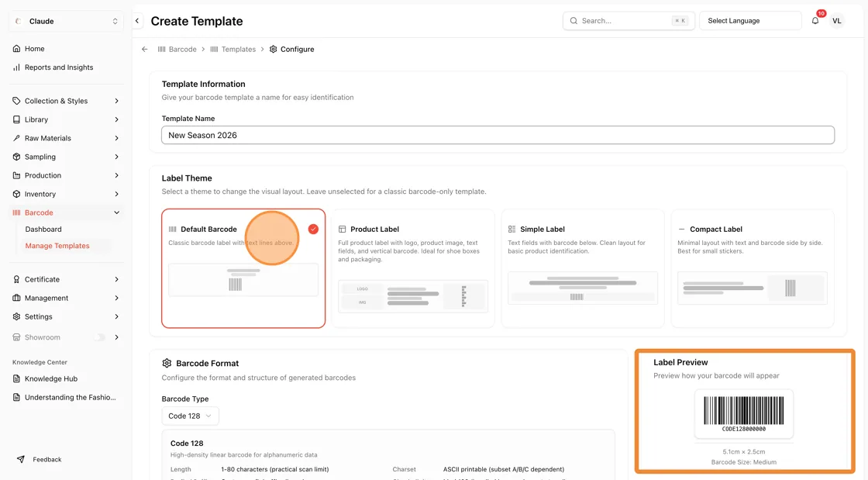Click the Management briefcase icon
Image resolution: width=868 pixels, height=480 pixels.
pos(16,298)
